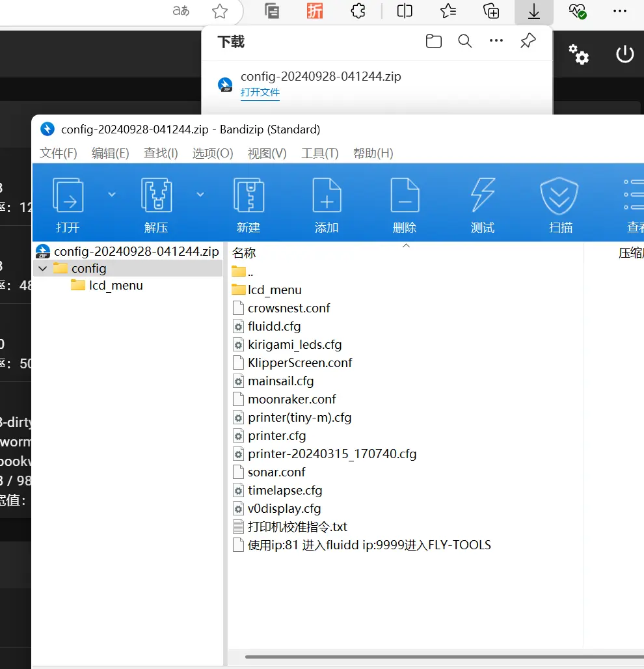Open the 工具(T) Tools menu
The height and width of the screenshot is (669, 644).
pyautogui.click(x=320, y=153)
